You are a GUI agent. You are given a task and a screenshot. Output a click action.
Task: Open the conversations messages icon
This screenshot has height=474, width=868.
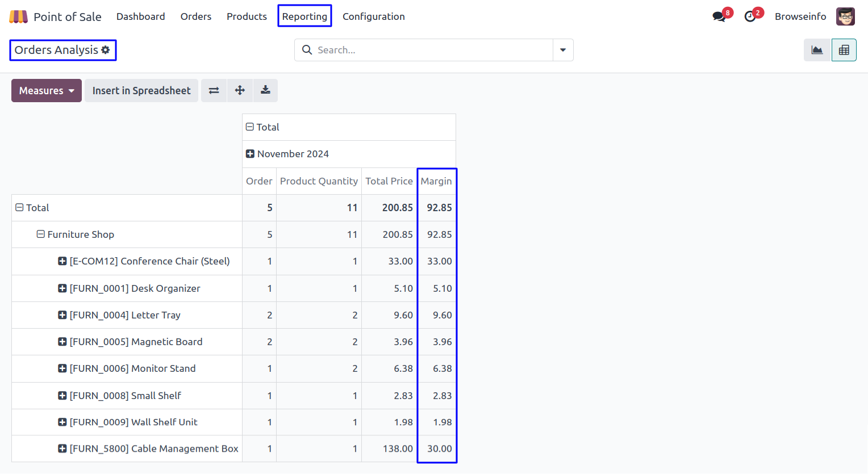click(719, 16)
